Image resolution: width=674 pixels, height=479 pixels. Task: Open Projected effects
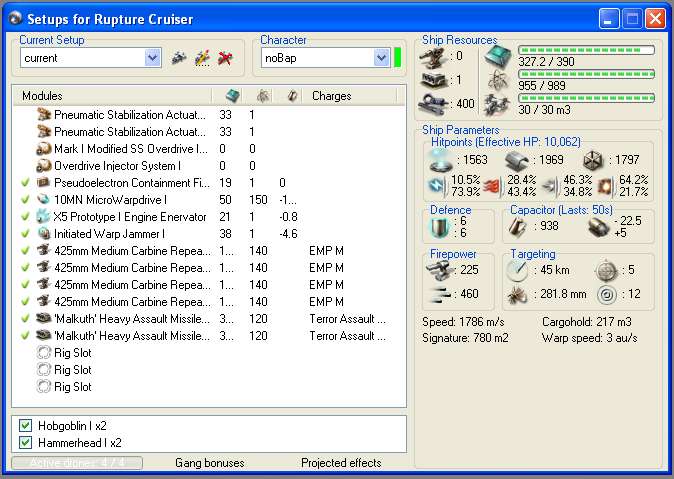343,463
